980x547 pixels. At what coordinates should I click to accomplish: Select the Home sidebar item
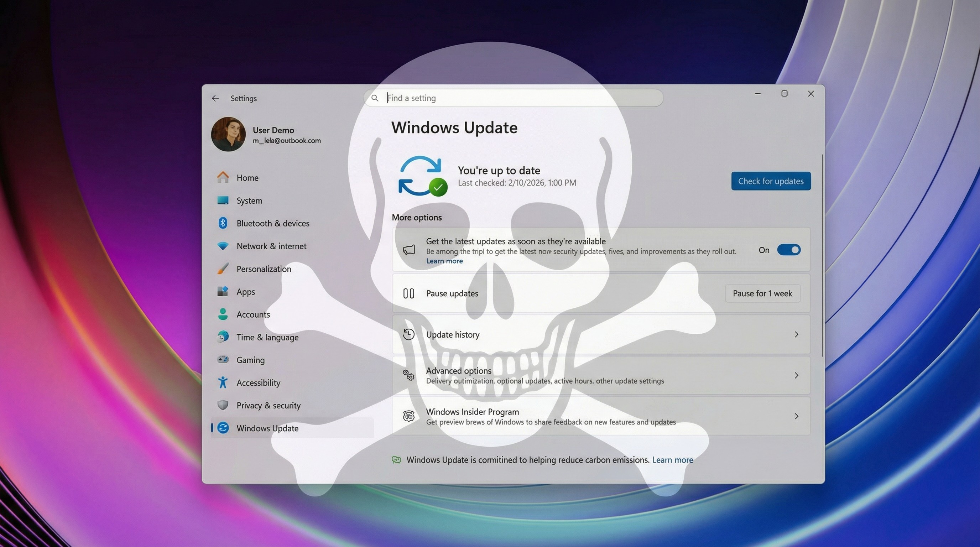(x=247, y=178)
